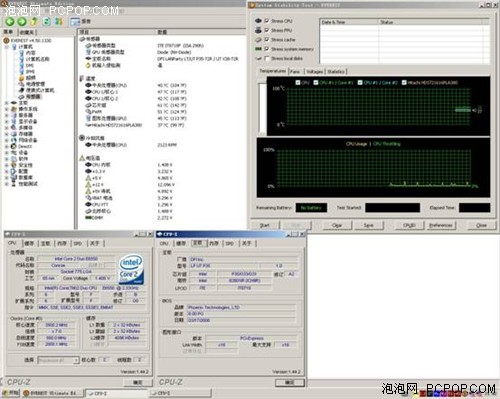This screenshot has height=399, width=500.
Task: Click the cooling fan section icon
Action: coord(82,138)
